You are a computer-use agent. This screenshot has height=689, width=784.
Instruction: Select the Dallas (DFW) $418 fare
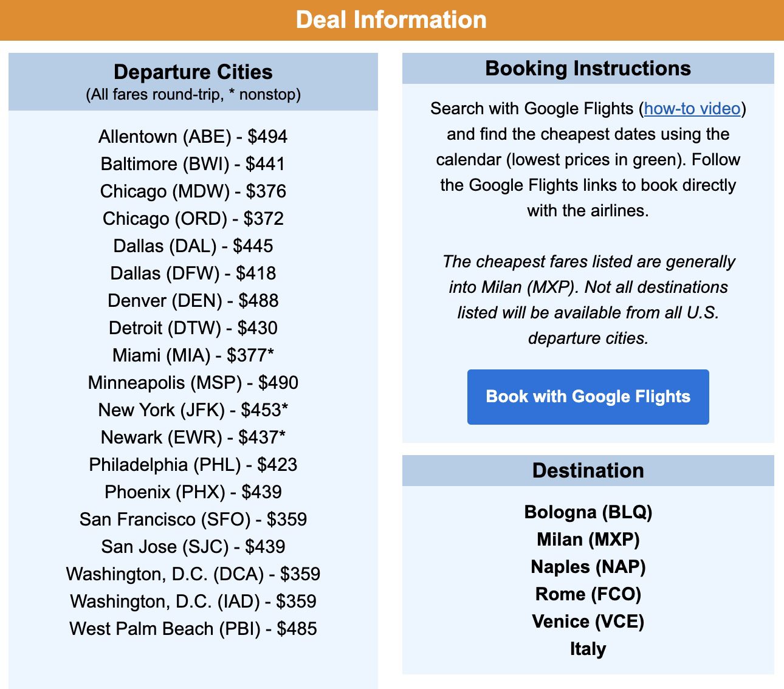pyautogui.click(x=193, y=273)
